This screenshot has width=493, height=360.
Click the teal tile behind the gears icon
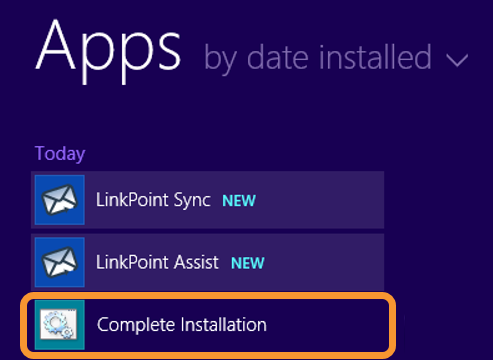[x=60, y=325]
